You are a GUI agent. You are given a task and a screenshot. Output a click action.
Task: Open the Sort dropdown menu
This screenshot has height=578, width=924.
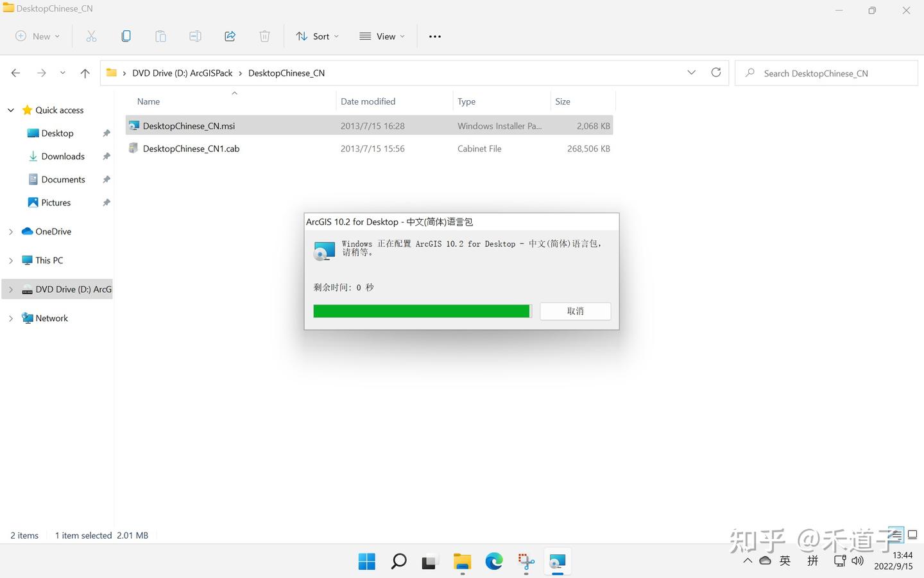317,37
